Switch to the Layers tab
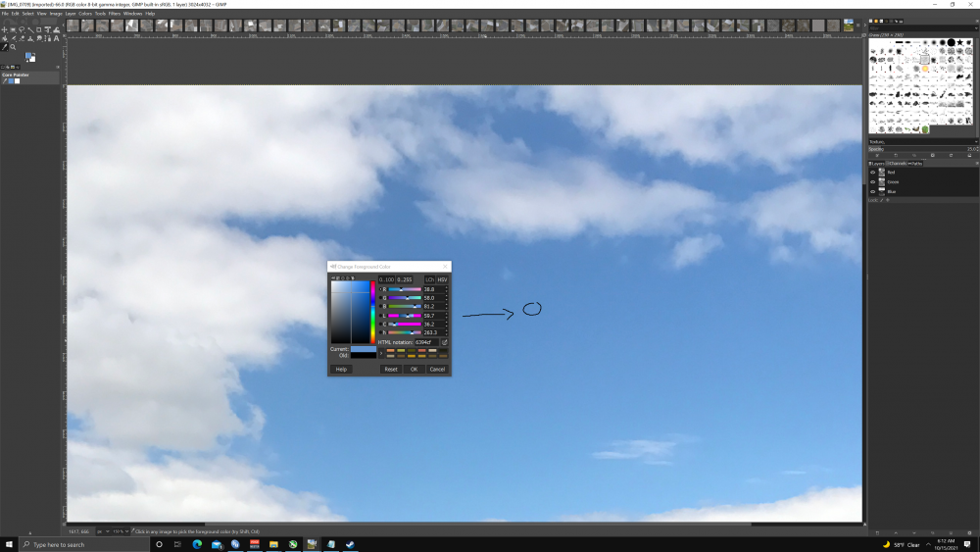Viewport: 980px width, 552px height. [x=876, y=163]
